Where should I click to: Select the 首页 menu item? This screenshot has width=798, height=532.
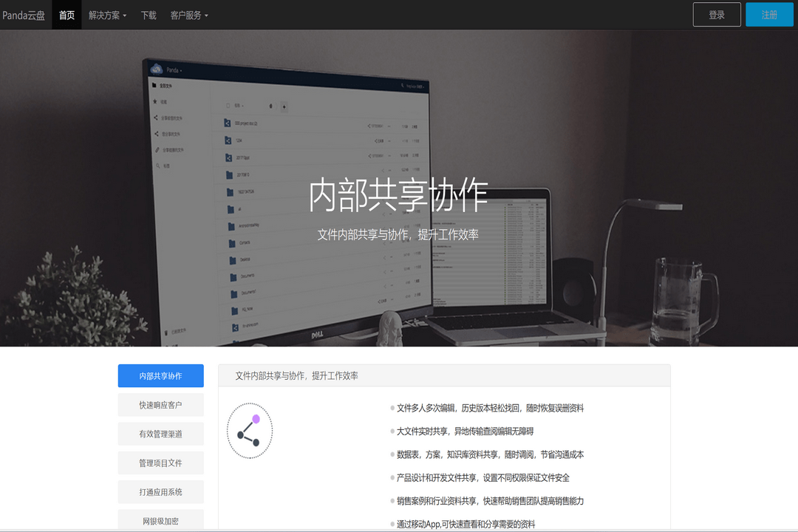pyautogui.click(x=66, y=14)
